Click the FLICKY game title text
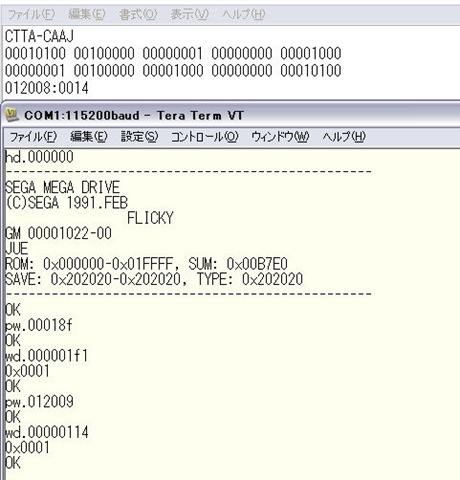This screenshot has width=460, height=480. (x=150, y=218)
